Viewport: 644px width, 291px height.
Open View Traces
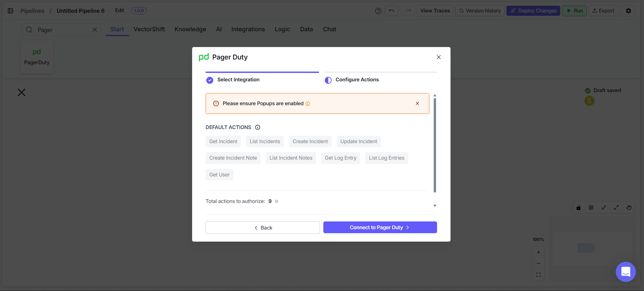(435, 11)
